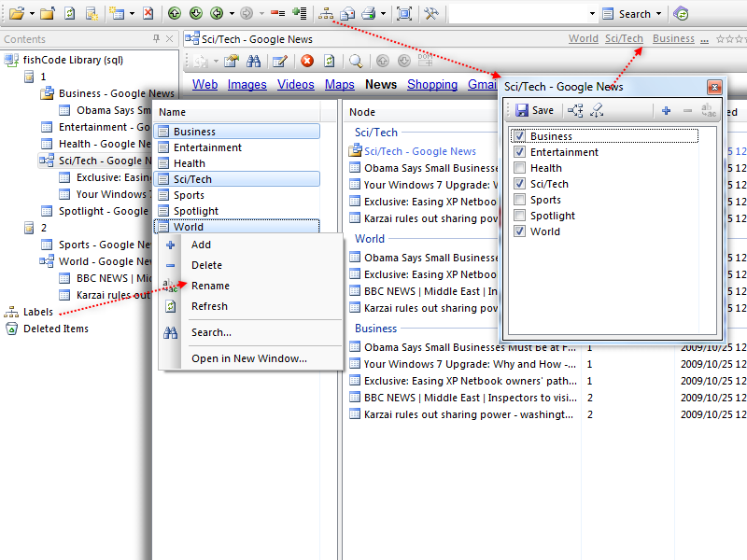Open the print options dropdown arrow

click(383, 14)
